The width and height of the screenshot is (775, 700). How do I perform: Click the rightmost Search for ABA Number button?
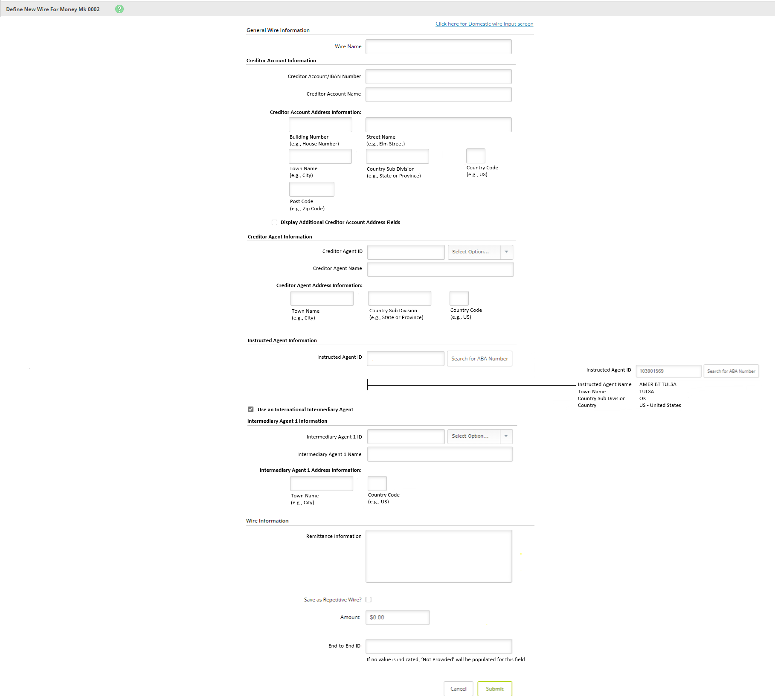(x=731, y=371)
